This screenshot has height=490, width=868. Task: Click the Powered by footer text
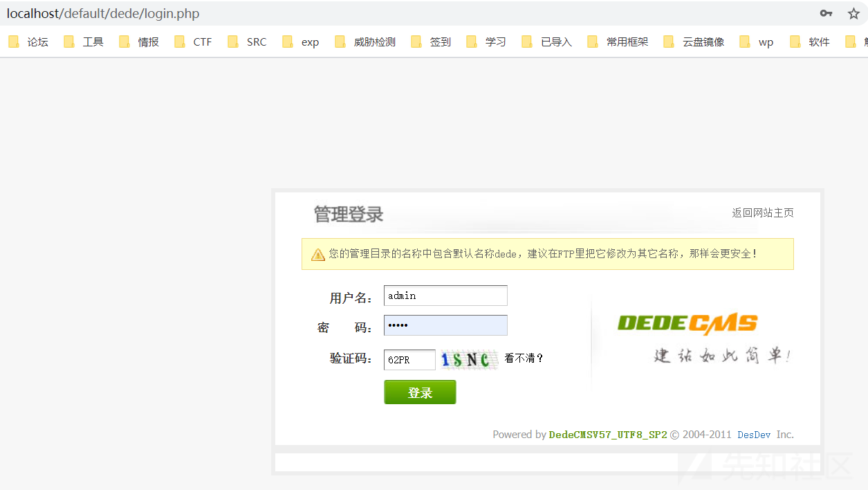pyautogui.click(x=519, y=435)
